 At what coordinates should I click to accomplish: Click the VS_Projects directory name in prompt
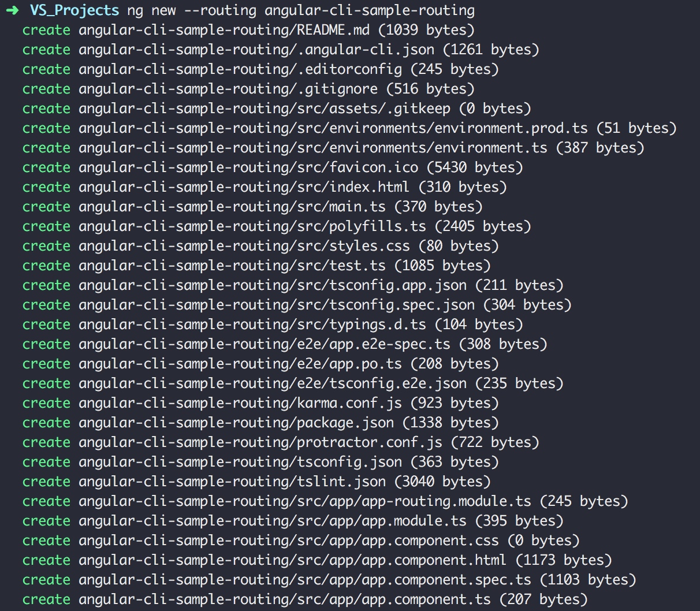[x=75, y=10]
